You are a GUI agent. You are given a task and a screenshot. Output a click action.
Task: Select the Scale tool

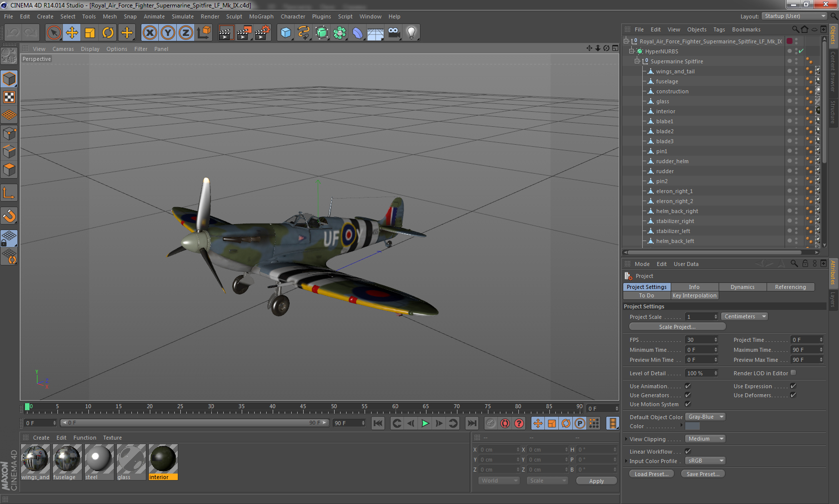tap(90, 33)
